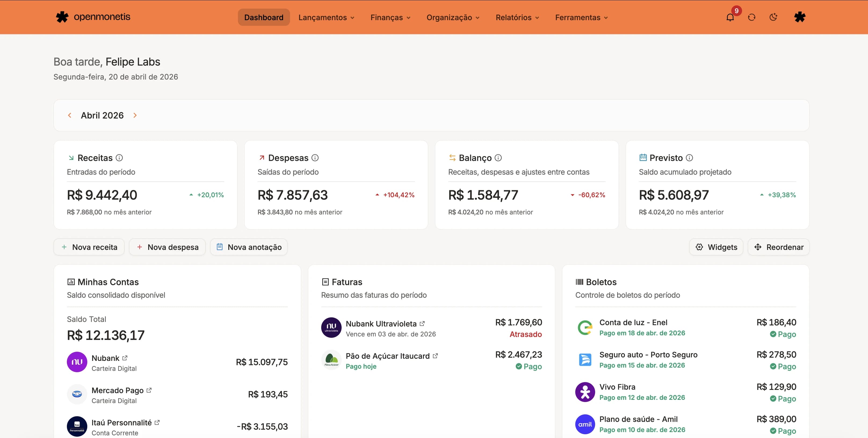Open the Finanças dropdown
868x438 pixels.
click(x=390, y=17)
